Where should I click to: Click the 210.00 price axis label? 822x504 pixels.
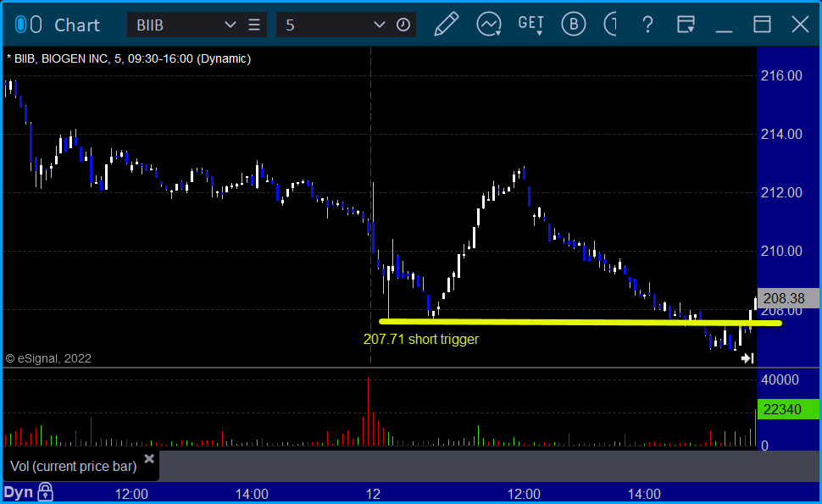point(781,251)
